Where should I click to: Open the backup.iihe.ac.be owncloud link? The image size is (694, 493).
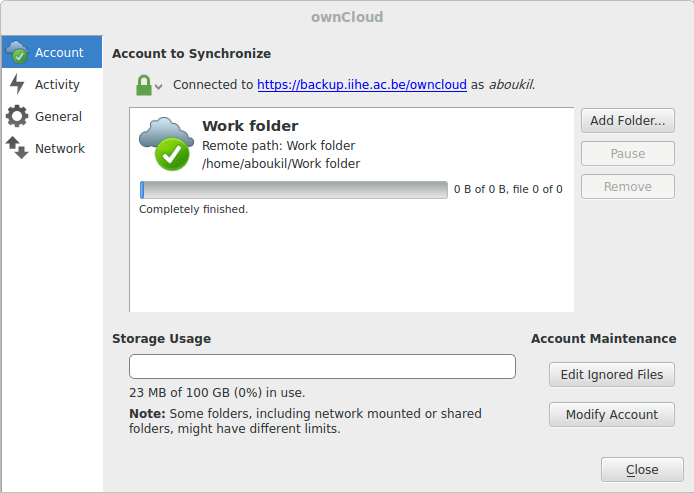[362, 85]
